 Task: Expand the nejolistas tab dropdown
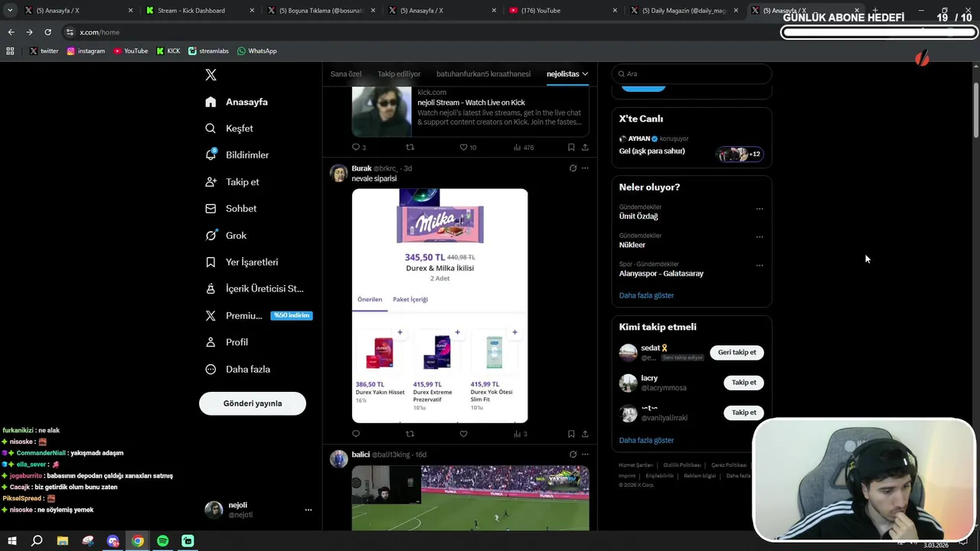tap(585, 73)
